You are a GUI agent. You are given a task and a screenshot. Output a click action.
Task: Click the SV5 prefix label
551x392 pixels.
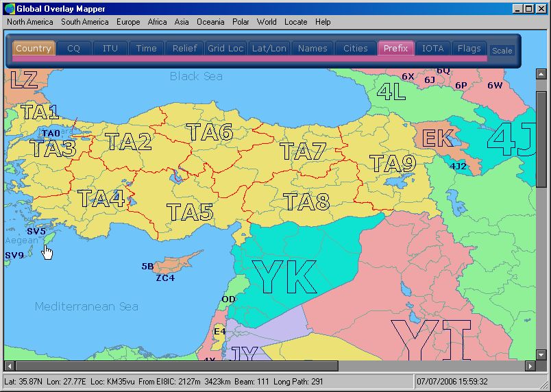[x=36, y=231]
